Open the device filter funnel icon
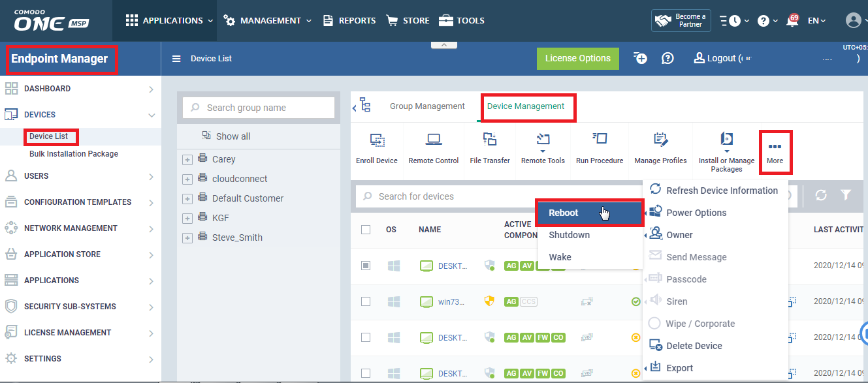 point(846,195)
